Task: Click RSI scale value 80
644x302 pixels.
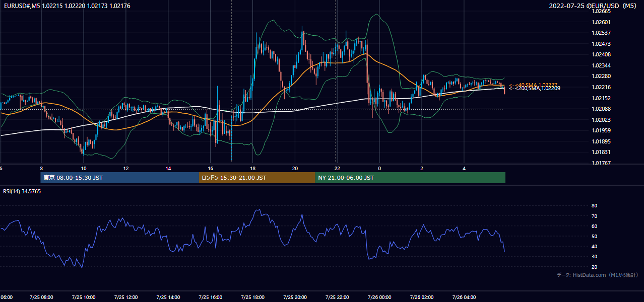Action: 594,206
